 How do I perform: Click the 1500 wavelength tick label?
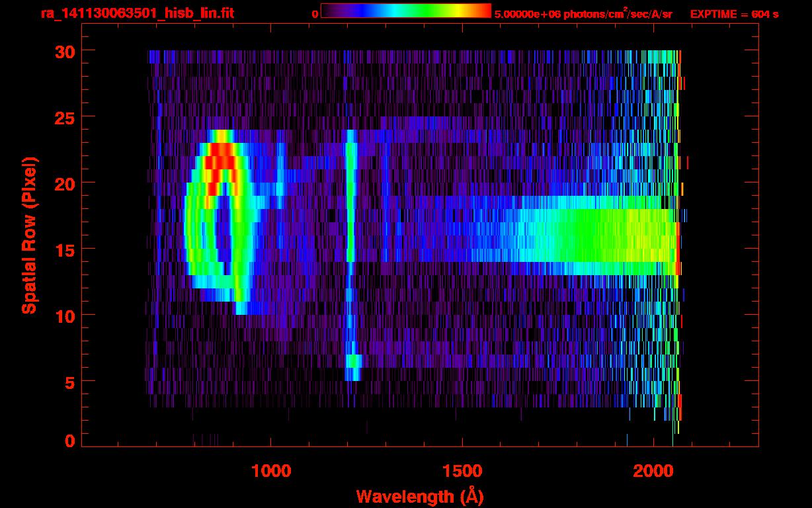tap(462, 471)
